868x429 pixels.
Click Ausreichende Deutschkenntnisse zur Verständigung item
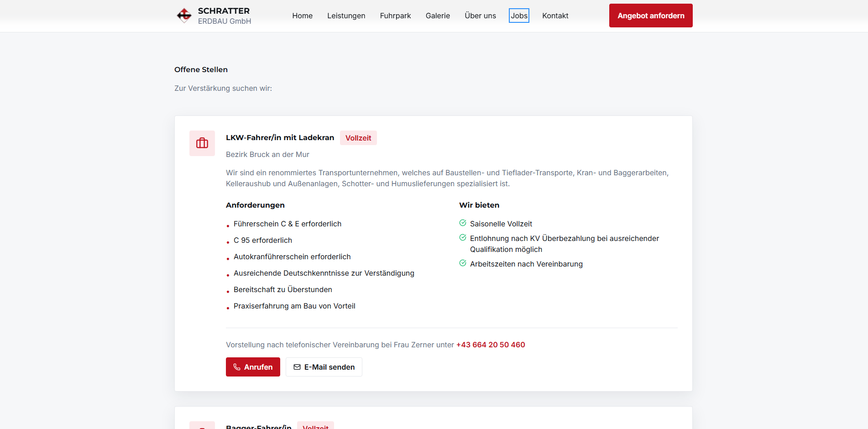click(324, 273)
